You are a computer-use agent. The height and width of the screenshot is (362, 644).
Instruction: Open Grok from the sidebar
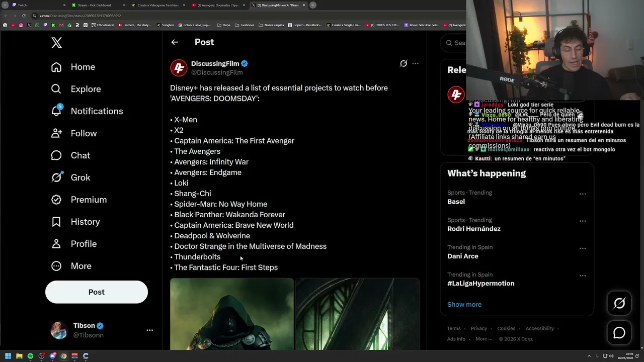[70, 177]
